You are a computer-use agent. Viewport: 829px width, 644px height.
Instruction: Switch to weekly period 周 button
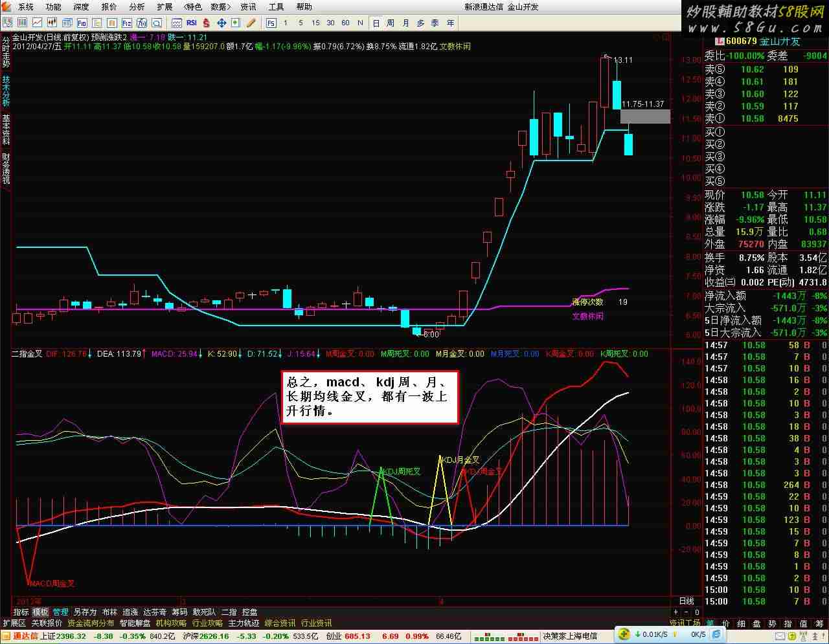[391, 23]
